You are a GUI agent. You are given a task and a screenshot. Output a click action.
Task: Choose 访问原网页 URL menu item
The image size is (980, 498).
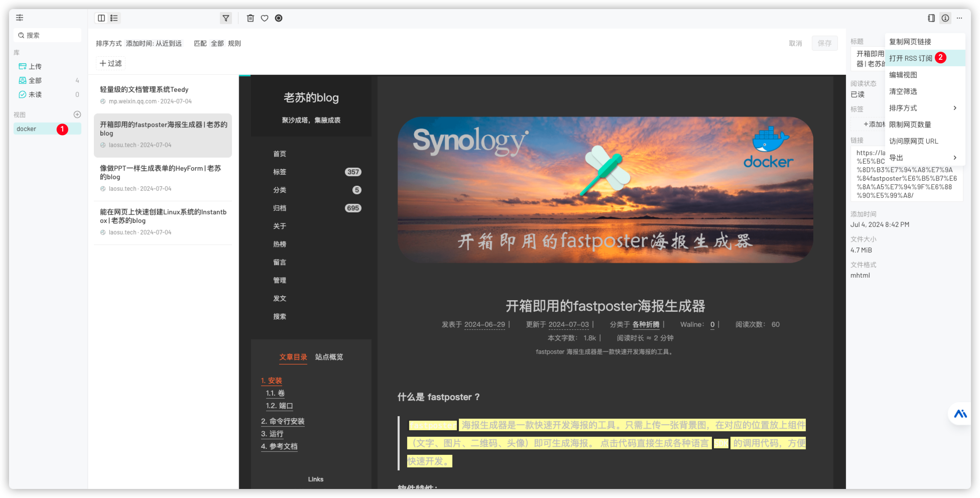(x=925, y=141)
